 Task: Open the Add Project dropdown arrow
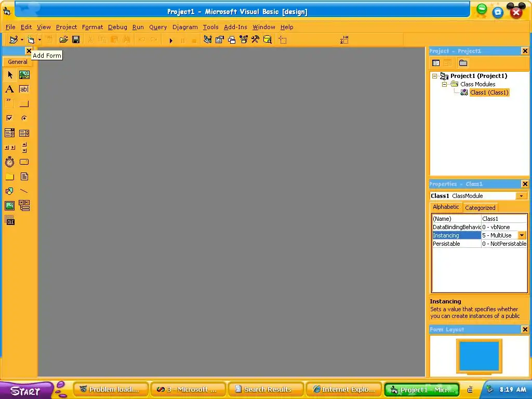[22, 39]
